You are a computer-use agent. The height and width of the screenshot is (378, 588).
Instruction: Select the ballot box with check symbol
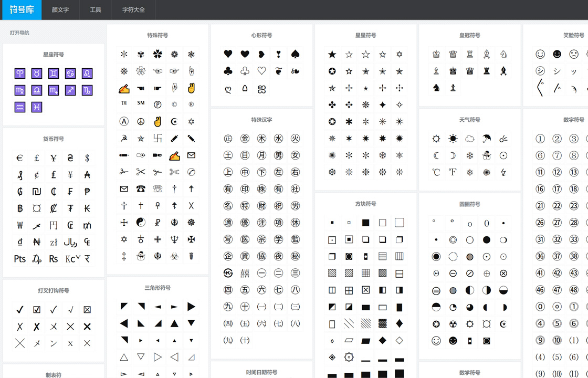37,310
